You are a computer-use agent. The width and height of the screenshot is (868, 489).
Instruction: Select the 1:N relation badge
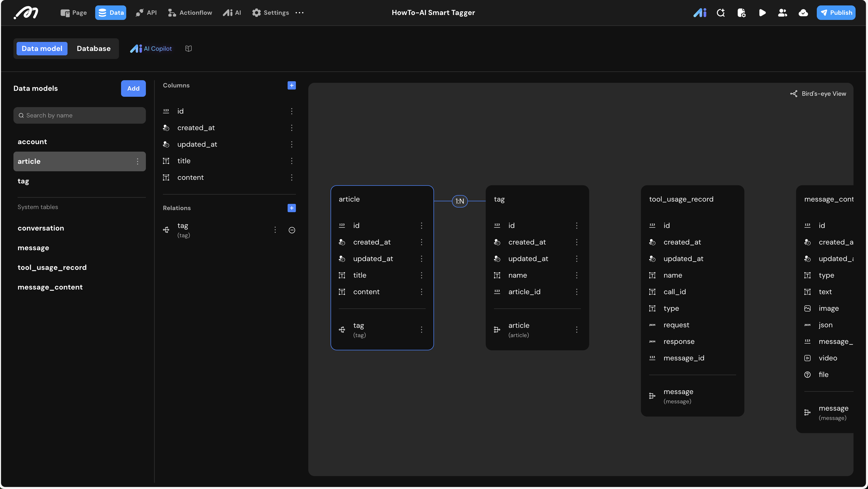tap(460, 201)
